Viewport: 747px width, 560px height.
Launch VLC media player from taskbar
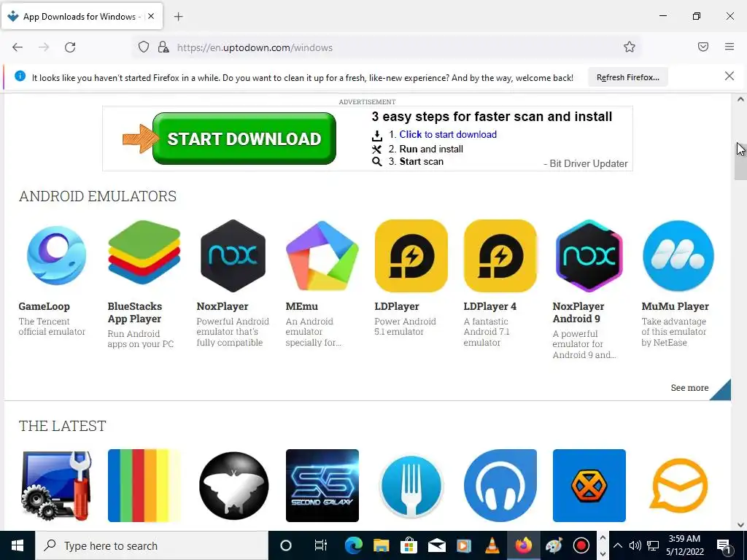492,545
